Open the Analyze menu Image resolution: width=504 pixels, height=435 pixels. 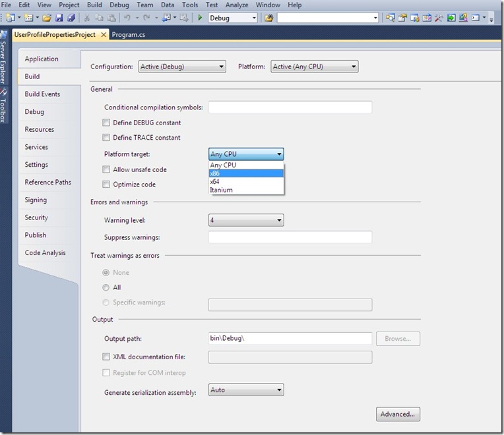pyautogui.click(x=237, y=5)
